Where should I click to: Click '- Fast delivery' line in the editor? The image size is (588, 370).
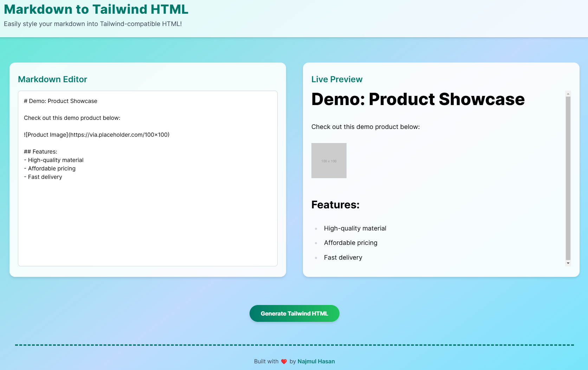point(43,177)
